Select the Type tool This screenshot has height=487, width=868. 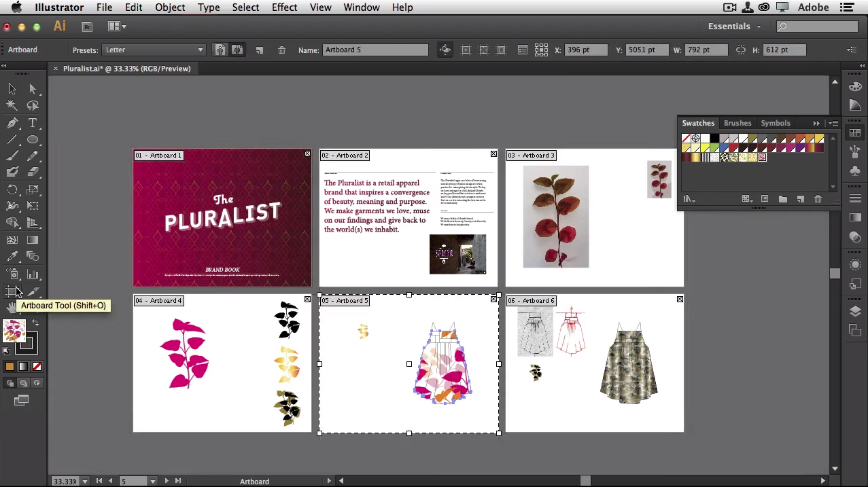click(33, 123)
